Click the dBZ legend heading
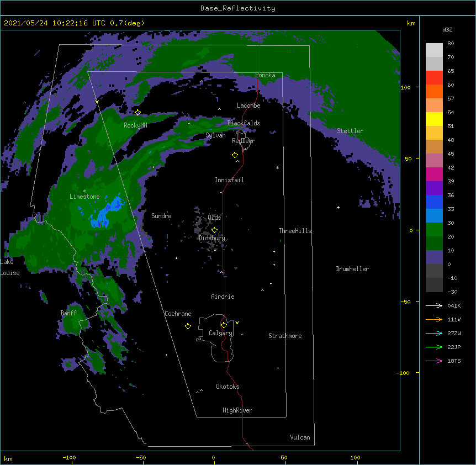This screenshot has height=465, width=476. [447, 29]
